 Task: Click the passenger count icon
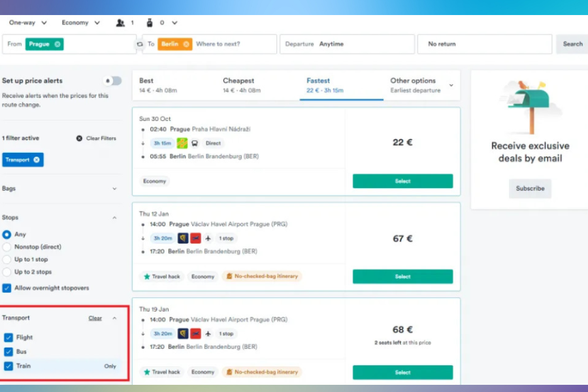(121, 22)
